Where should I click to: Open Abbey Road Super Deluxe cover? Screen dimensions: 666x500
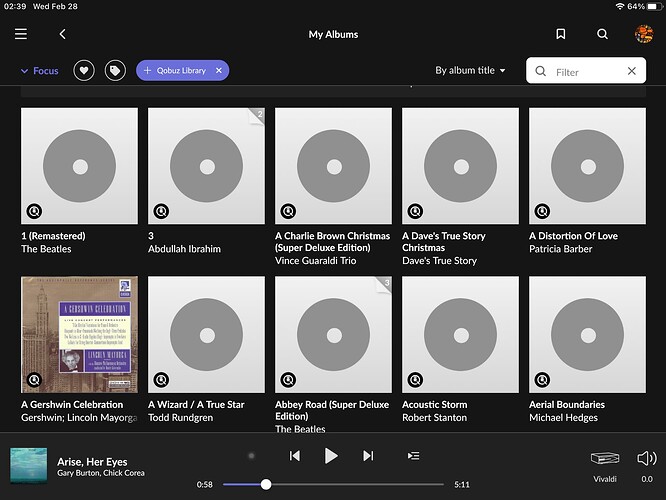point(333,334)
